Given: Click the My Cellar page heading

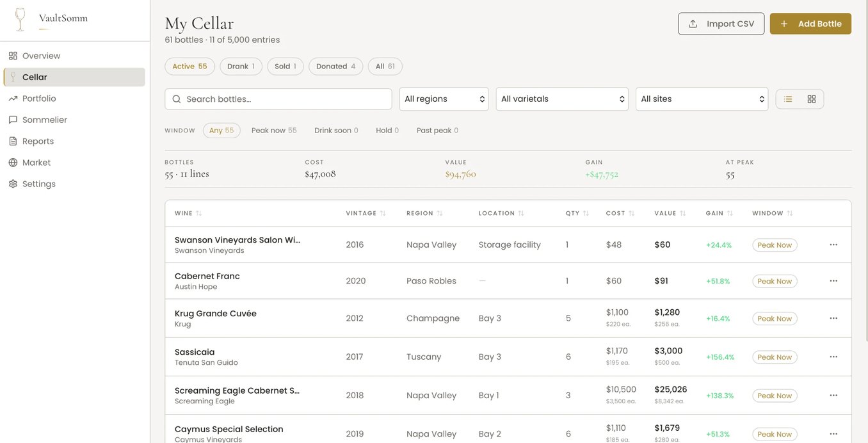Looking at the screenshot, I should (199, 24).
